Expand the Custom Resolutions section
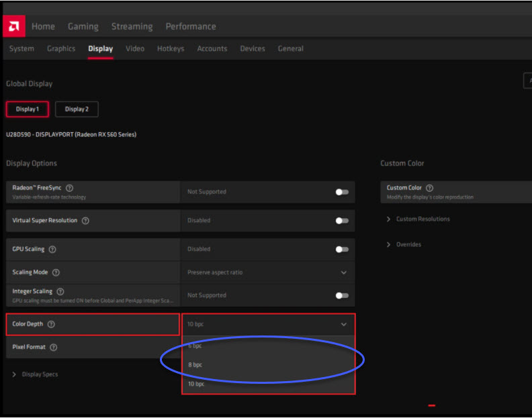This screenshot has height=418, width=532. 423,219
